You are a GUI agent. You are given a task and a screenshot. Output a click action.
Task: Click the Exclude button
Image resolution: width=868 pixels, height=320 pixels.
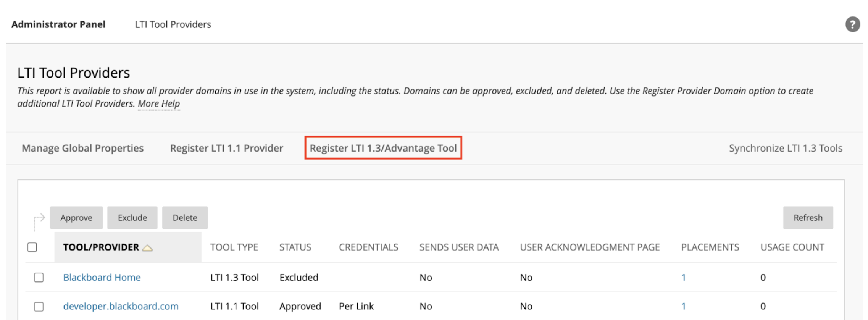pos(132,218)
